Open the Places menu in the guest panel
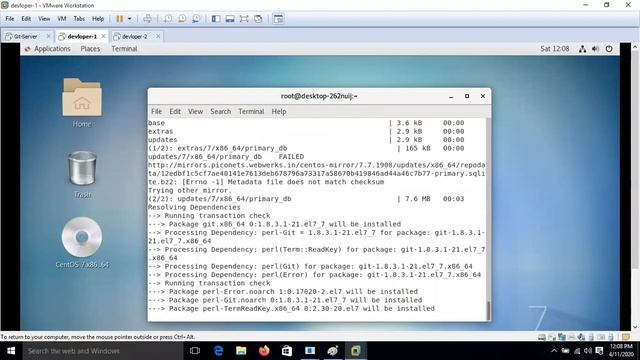 pyautogui.click(x=90, y=49)
